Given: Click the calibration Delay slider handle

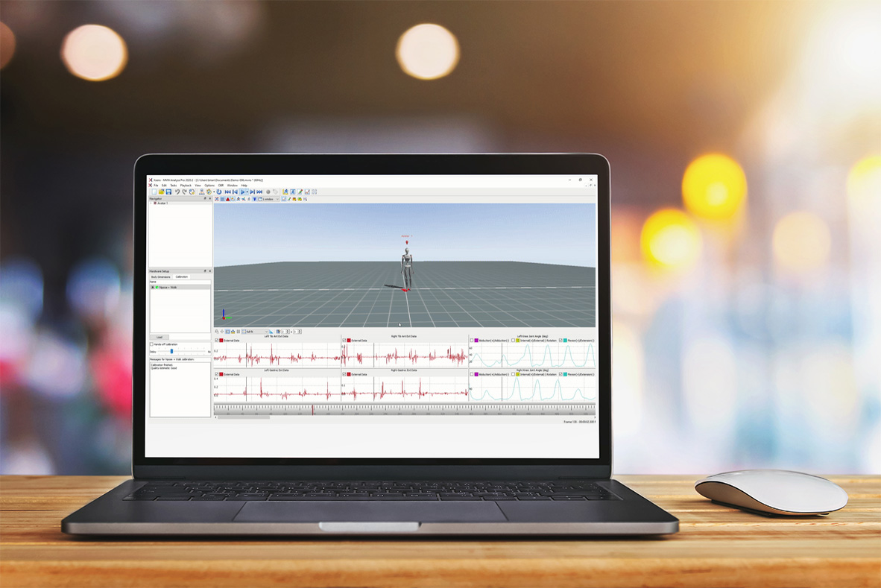Looking at the screenshot, I should (171, 351).
